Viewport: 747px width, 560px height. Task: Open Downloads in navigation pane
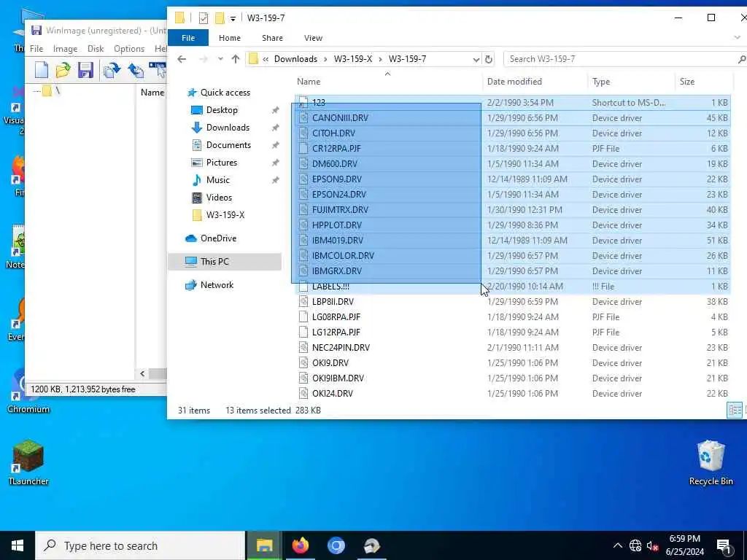click(x=220, y=128)
